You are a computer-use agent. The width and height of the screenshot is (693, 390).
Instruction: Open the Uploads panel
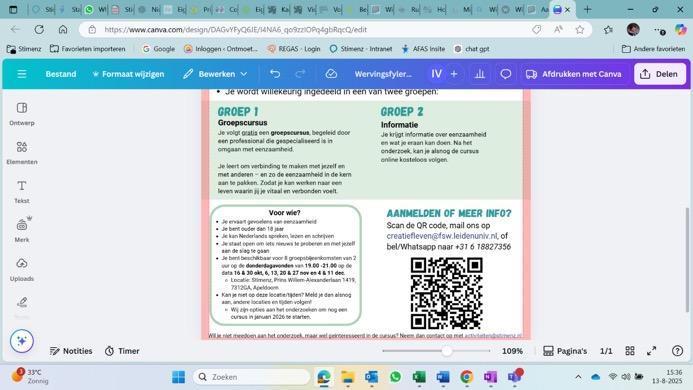pos(22,269)
